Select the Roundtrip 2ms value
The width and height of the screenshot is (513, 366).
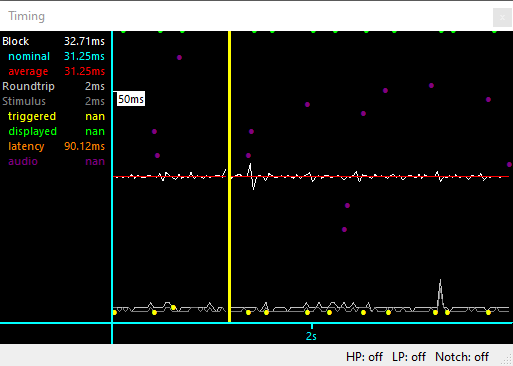tap(95, 86)
